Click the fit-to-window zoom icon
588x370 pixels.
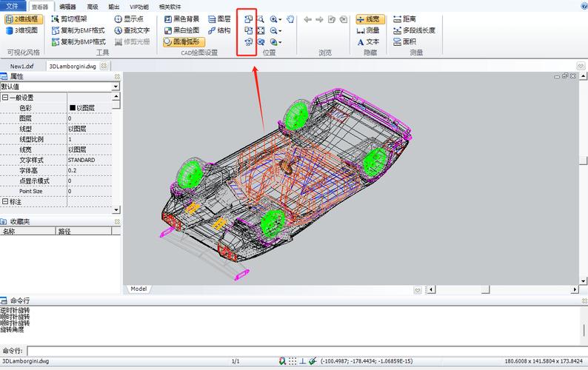261,30
